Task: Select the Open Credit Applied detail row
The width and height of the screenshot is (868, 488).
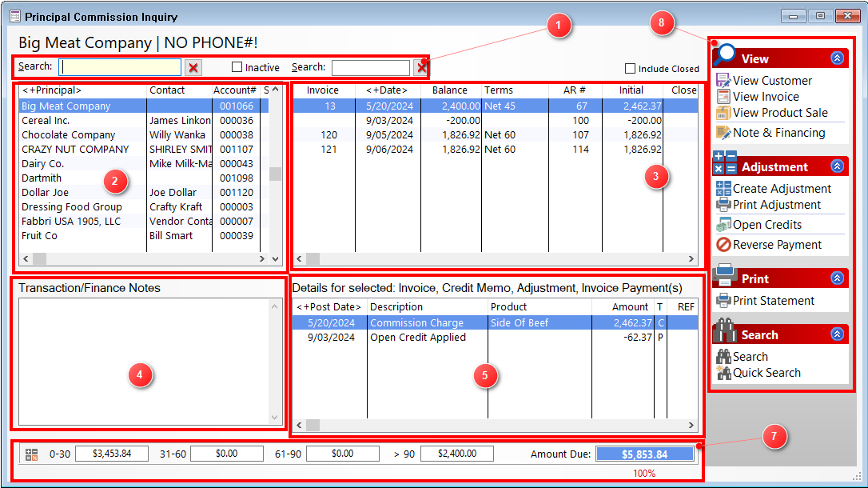Action: (496, 338)
